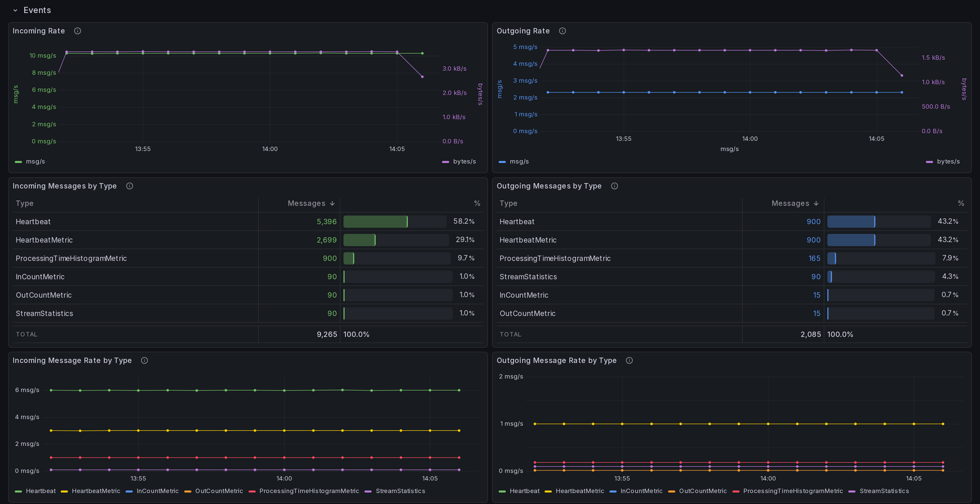
Task: Sort outgoing table by Type column header
Action: [508, 203]
